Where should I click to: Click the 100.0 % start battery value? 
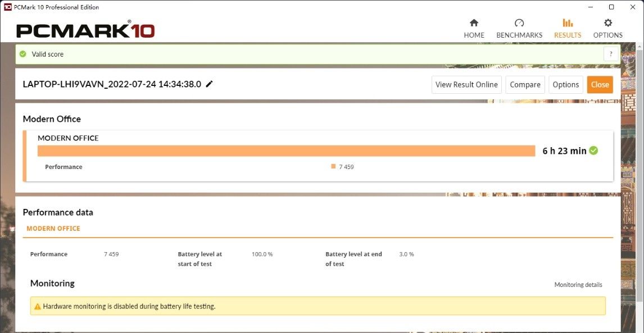262,254
